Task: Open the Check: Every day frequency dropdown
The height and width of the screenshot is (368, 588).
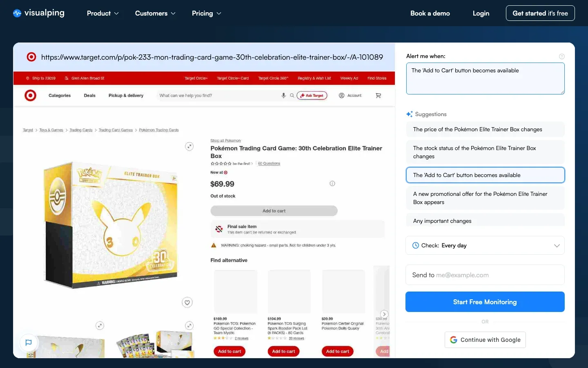Action: (x=485, y=245)
